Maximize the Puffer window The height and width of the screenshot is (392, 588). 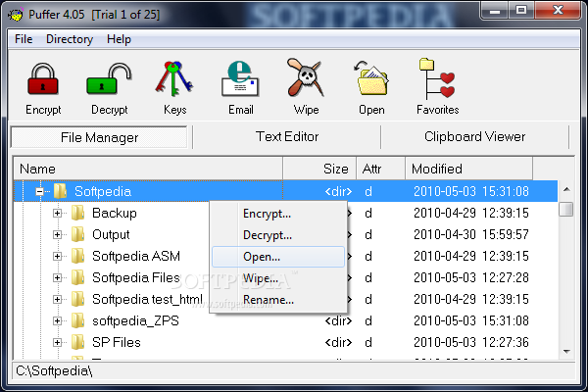521,11
